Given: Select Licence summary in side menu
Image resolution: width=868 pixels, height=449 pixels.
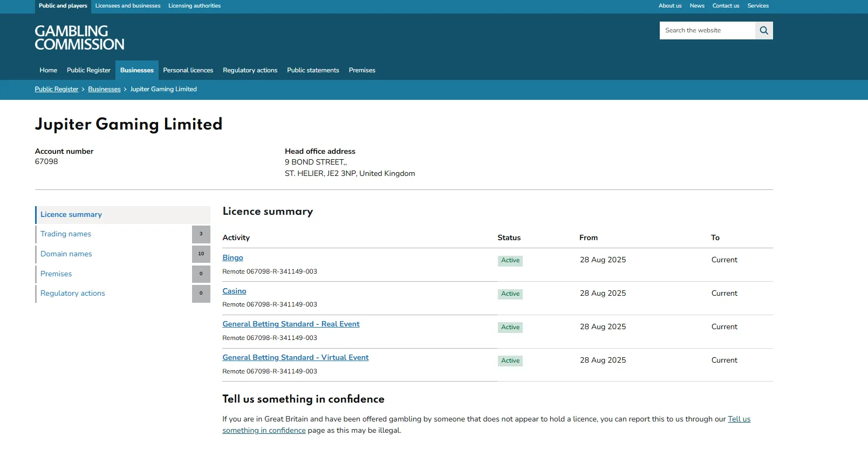Looking at the screenshot, I should (x=123, y=215).
